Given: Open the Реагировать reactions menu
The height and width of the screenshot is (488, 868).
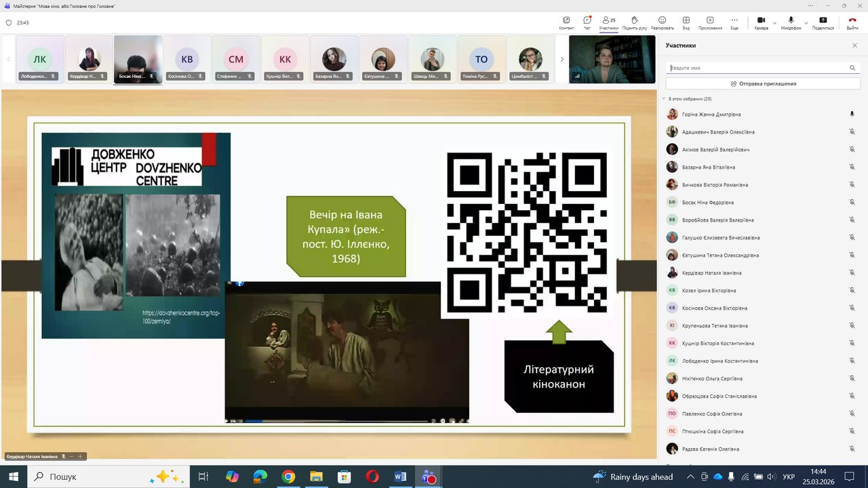Looking at the screenshot, I should (662, 22).
